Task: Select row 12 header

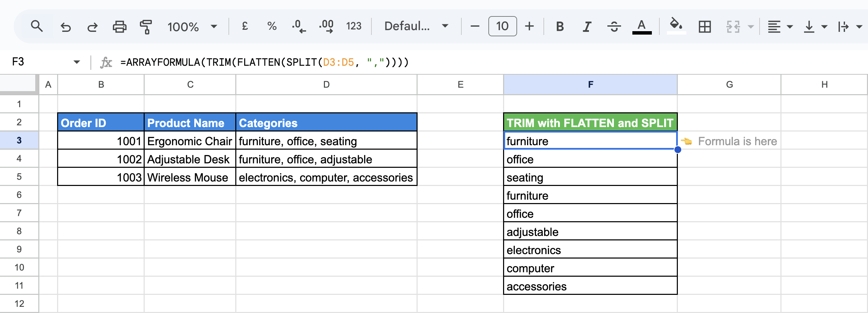Action: point(19,304)
